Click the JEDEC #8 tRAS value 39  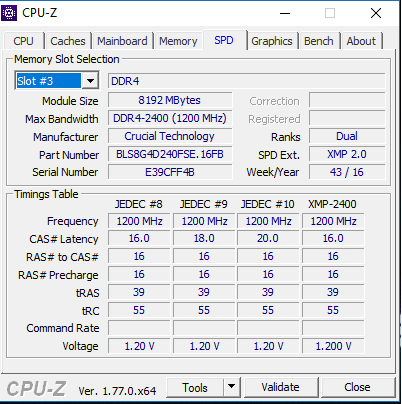click(139, 292)
